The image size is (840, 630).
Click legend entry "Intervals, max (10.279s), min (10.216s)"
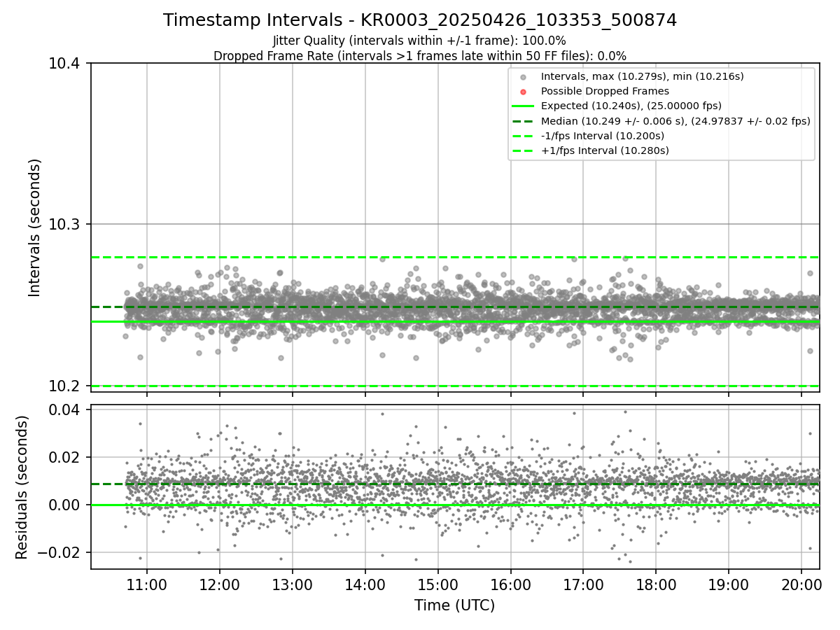(643, 76)
